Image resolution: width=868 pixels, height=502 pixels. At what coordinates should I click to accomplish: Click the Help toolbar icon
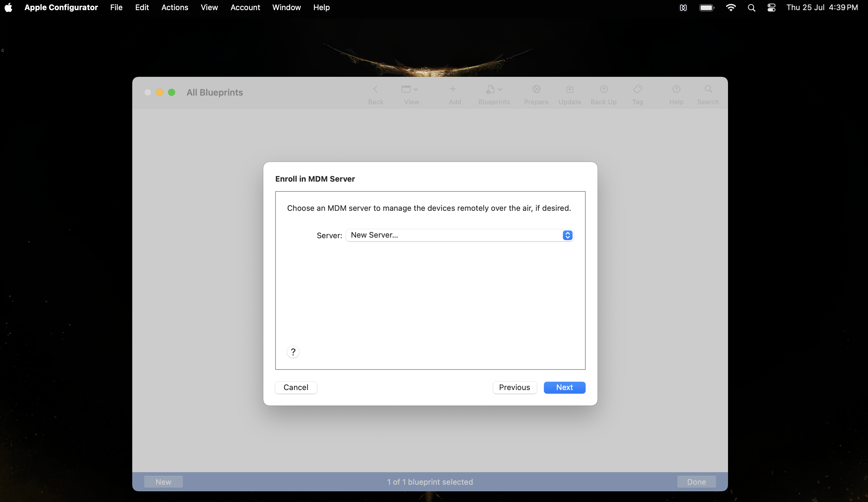676,90
